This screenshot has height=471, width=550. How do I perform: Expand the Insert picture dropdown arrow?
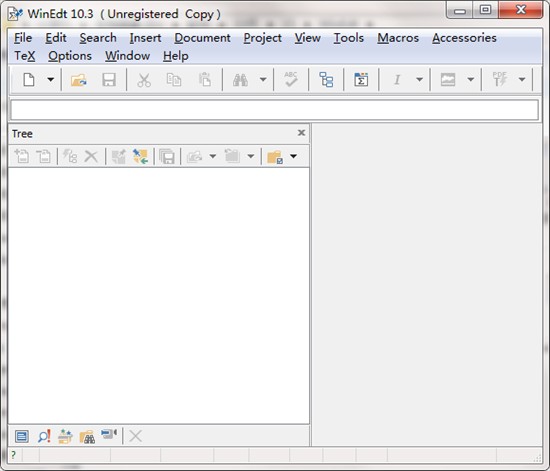tap(471, 80)
